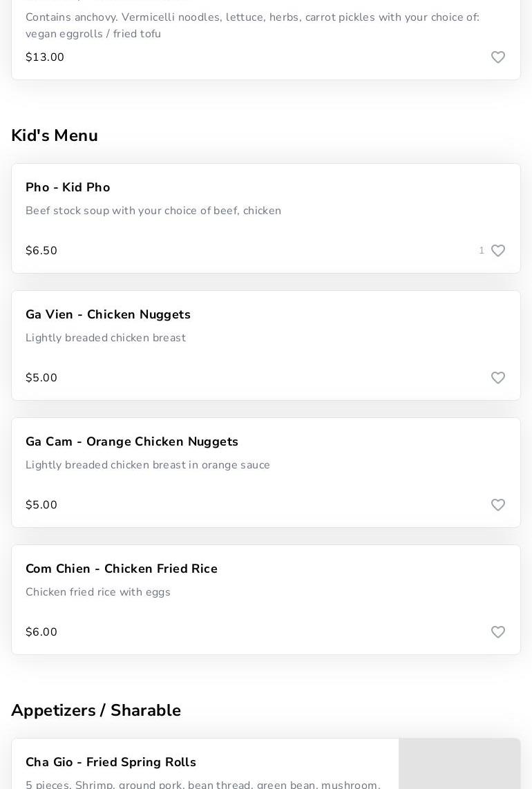Click the Appetizers / Sharable section heading
Screen dimensions: 532x789
click(96, 710)
